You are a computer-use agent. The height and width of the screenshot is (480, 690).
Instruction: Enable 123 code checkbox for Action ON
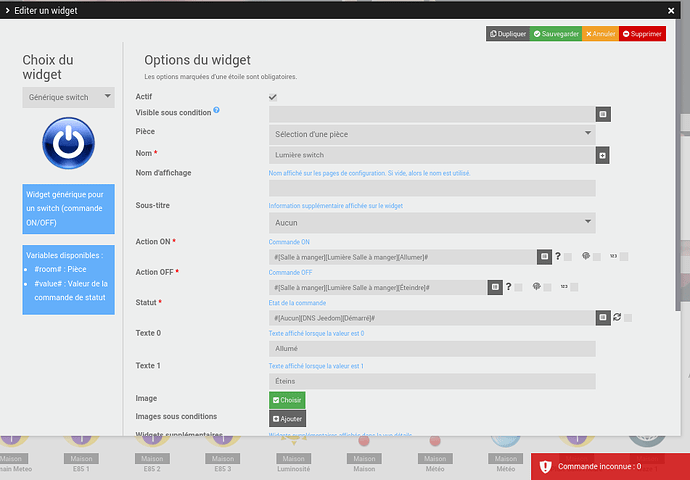(x=624, y=257)
